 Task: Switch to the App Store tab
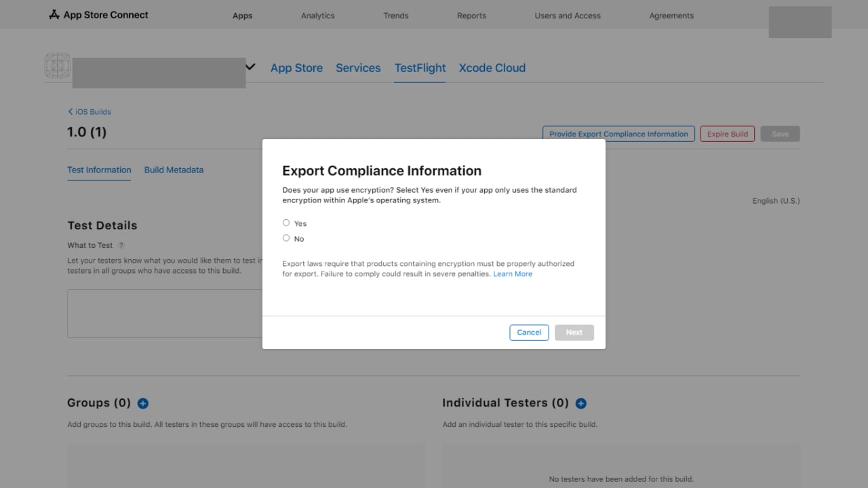point(296,68)
